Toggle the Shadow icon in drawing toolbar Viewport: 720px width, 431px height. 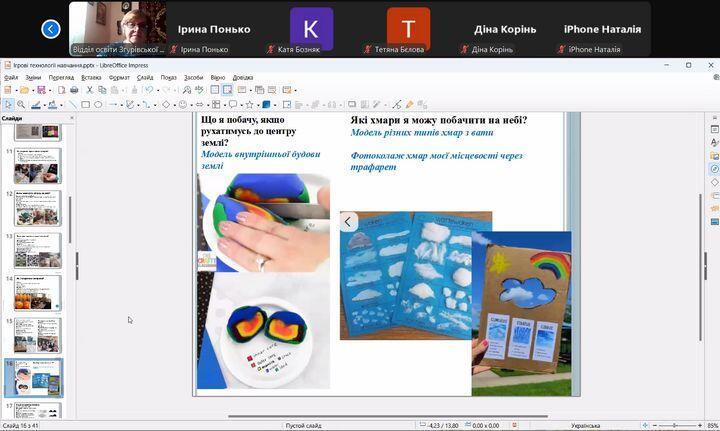click(x=352, y=105)
